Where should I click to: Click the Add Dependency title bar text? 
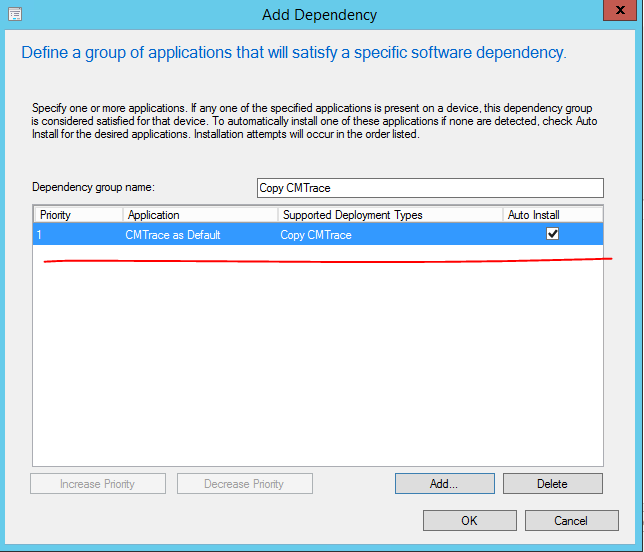(319, 15)
